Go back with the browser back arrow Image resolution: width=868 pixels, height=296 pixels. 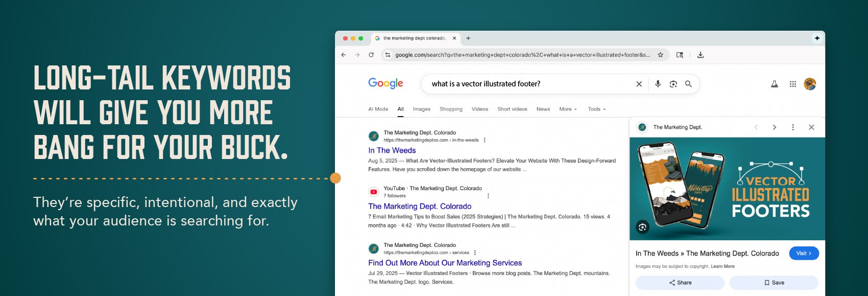point(344,55)
